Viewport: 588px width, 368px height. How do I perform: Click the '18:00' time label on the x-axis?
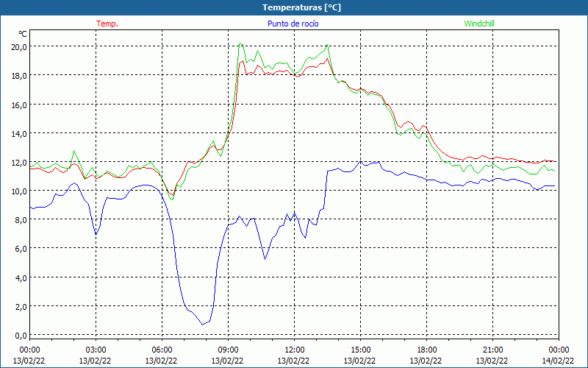pyautogui.click(x=426, y=350)
